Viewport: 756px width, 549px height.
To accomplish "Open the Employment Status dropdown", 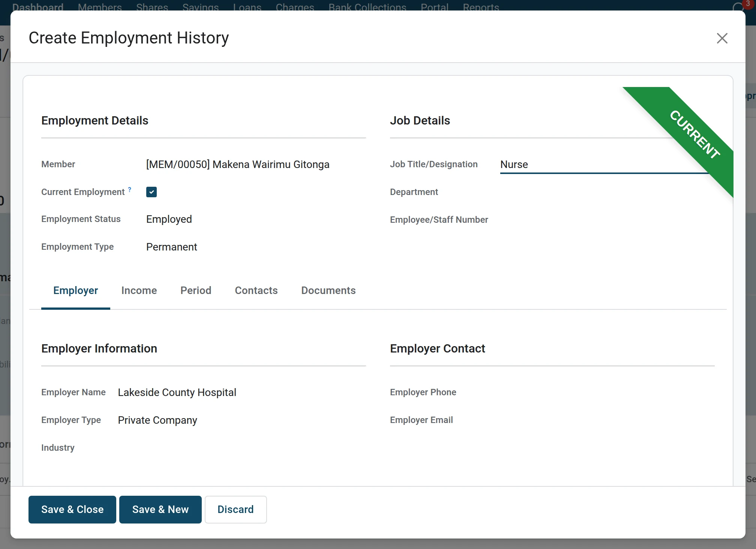I will click(x=256, y=219).
